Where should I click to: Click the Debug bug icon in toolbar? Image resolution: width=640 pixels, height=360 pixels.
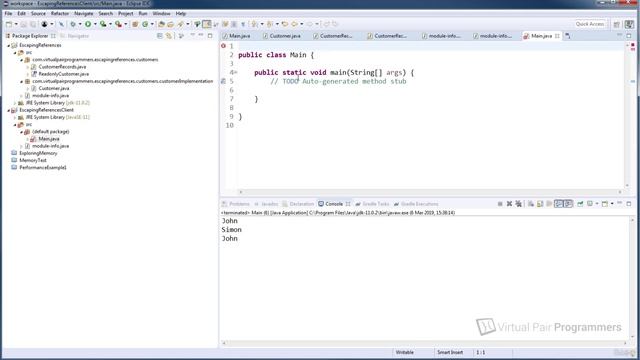pos(73,24)
